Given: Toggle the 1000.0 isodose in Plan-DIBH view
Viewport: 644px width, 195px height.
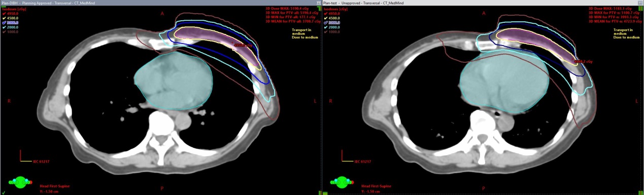Looking at the screenshot, I should (x=11, y=32).
